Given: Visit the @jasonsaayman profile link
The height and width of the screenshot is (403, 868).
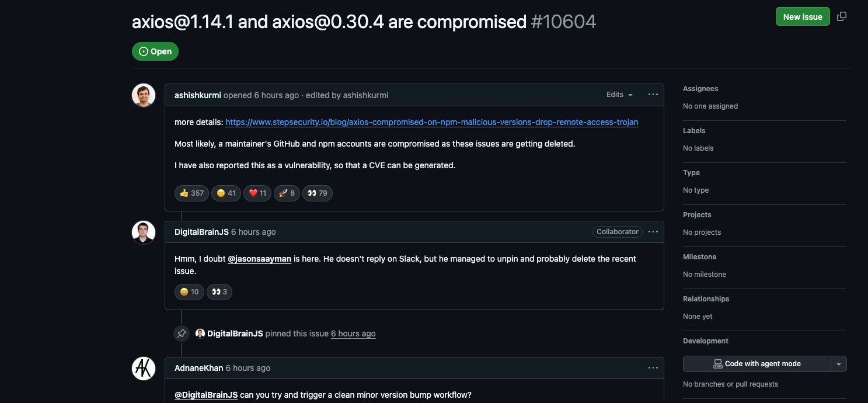Looking at the screenshot, I should click(259, 258).
